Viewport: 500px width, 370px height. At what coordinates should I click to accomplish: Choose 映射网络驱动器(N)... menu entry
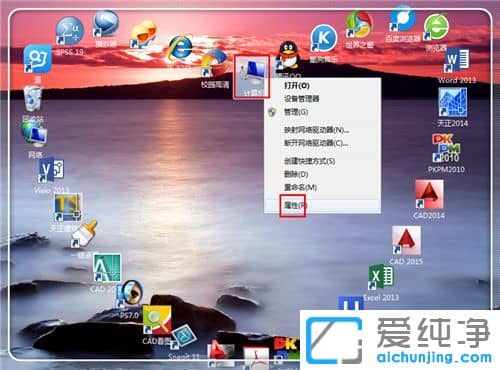click(x=316, y=130)
